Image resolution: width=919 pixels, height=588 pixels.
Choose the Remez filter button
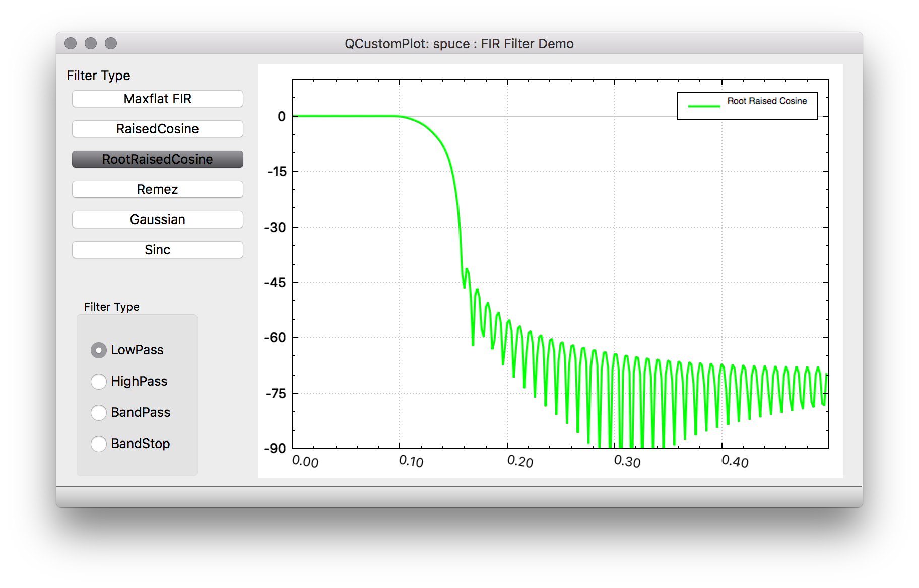(x=157, y=189)
